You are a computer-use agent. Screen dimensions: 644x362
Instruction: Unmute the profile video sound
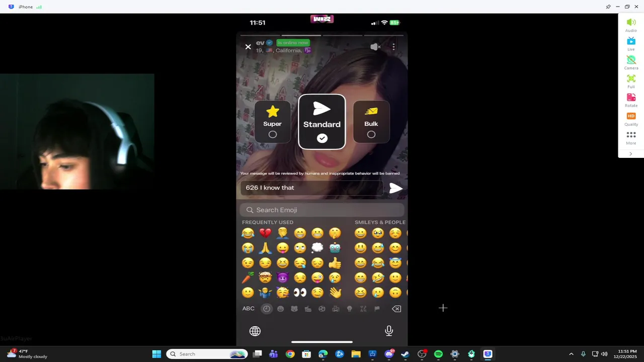pyautogui.click(x=375, y=47)
